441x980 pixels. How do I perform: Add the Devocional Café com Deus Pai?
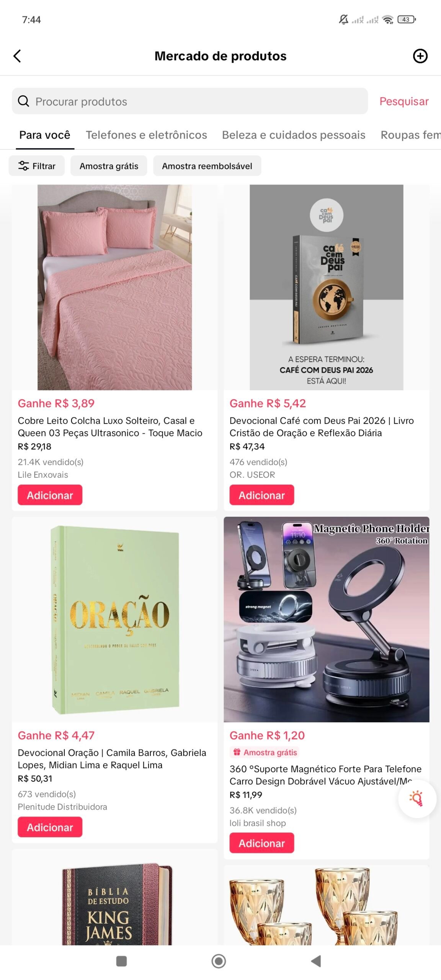[262, 495]
